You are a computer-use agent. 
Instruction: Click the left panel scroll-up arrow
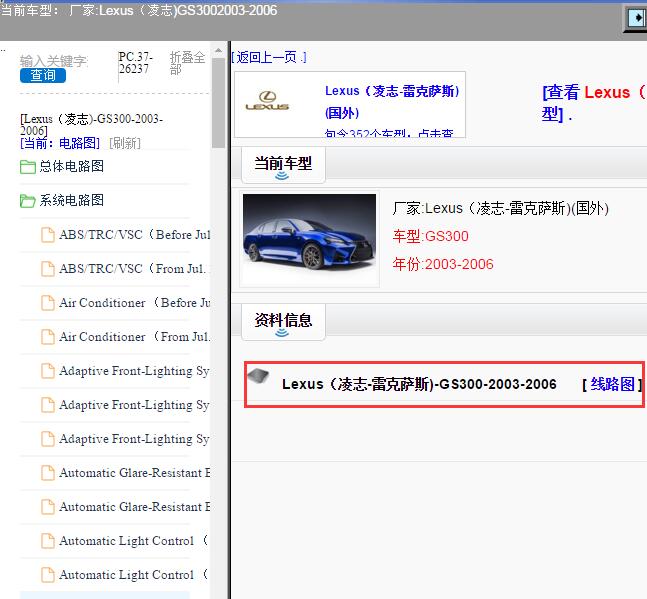pyautogui.click(x=218, y=51)
